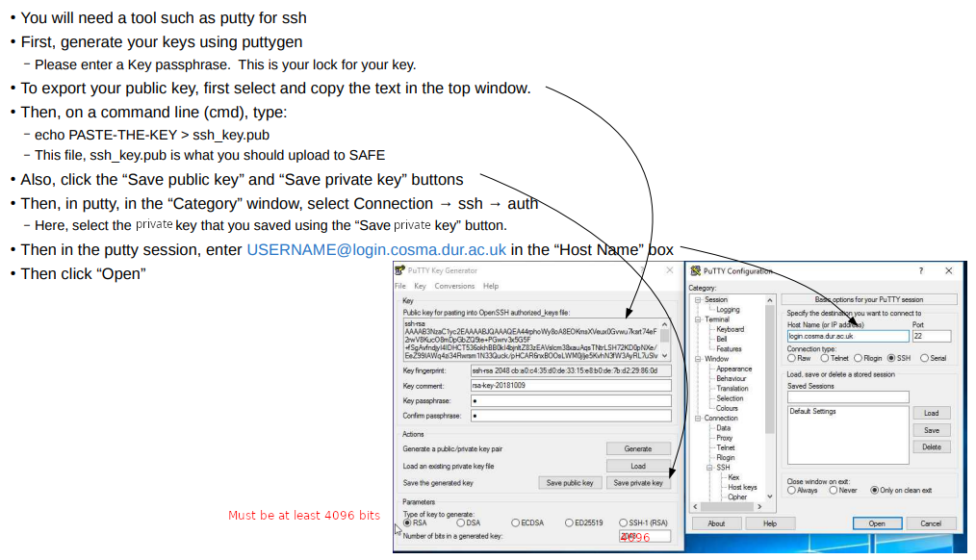Select Default Settings in saved sessions list
The height and width of the screenshot is (560, 976).
[x=813, y=412]
